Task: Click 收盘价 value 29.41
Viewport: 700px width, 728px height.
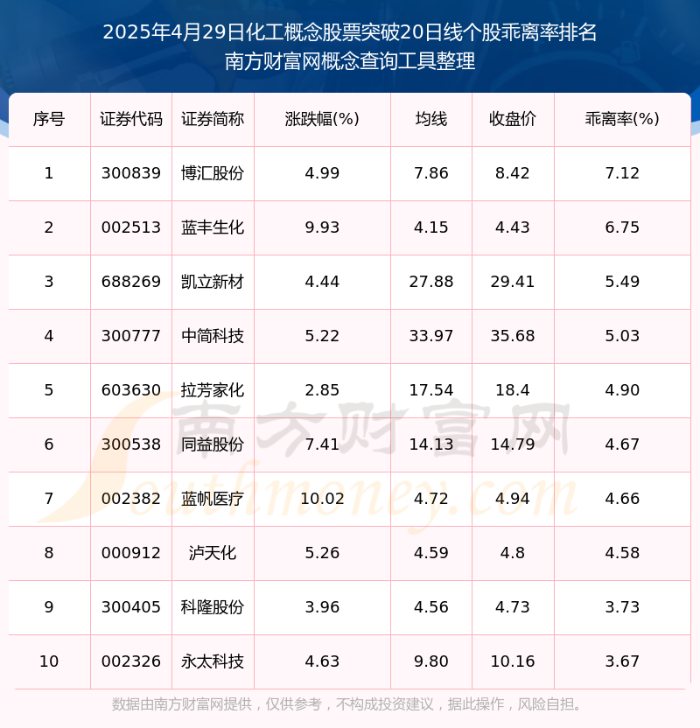Action: [513, 282]
